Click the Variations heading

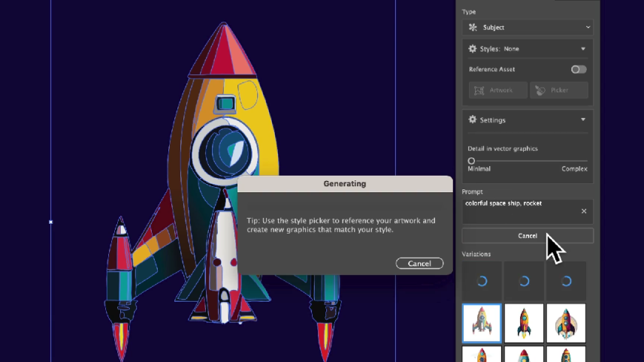pyautogui.click(x=476, y=254)
